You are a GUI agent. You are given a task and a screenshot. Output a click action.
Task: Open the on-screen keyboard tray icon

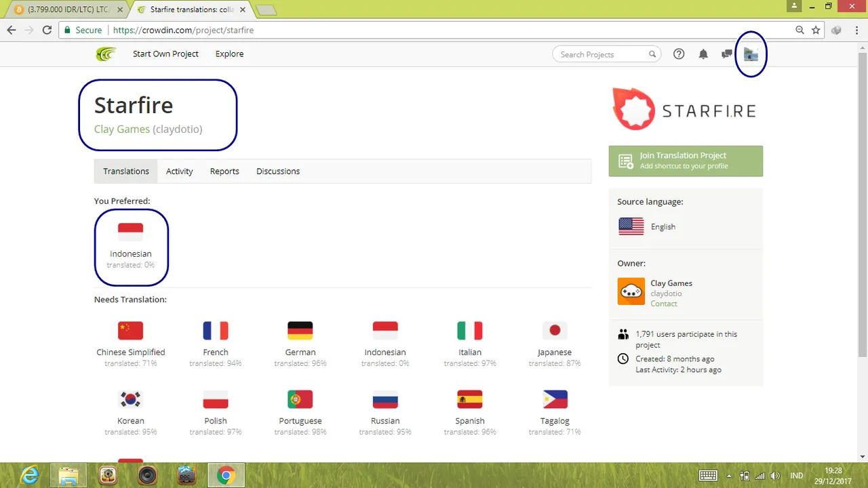coord(708,476)
